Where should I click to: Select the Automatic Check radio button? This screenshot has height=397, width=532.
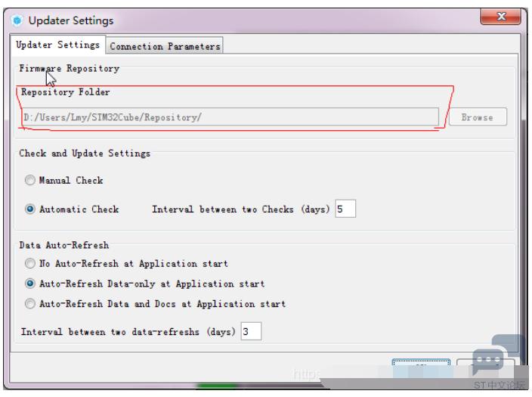click(30, 209)
